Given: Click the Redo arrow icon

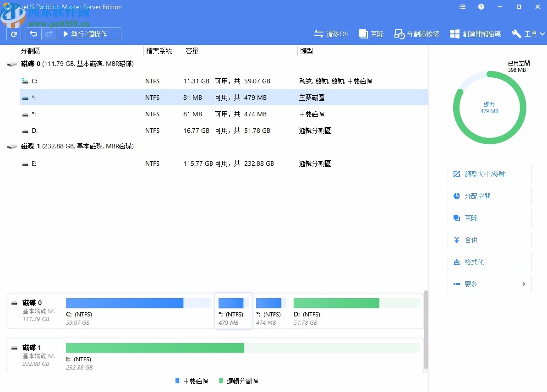Looking at the screenshot, I should click(x=49, y=33).
